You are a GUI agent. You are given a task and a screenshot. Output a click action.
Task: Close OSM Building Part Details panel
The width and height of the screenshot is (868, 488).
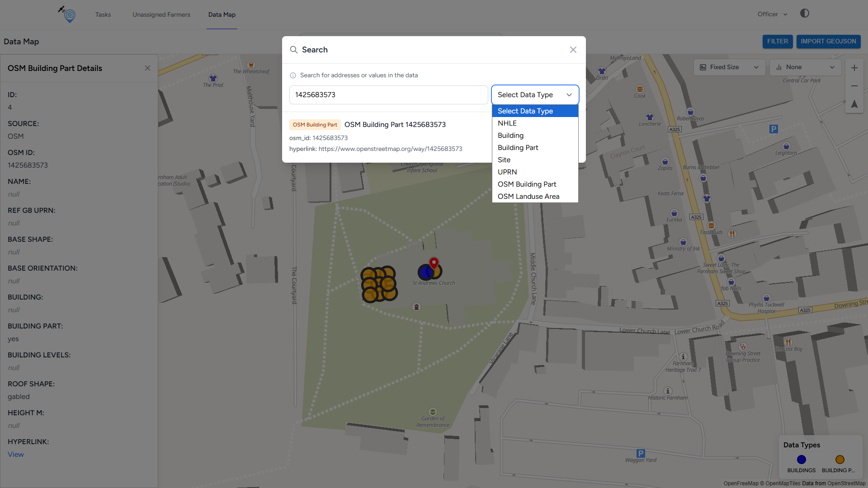pos(147,68)
